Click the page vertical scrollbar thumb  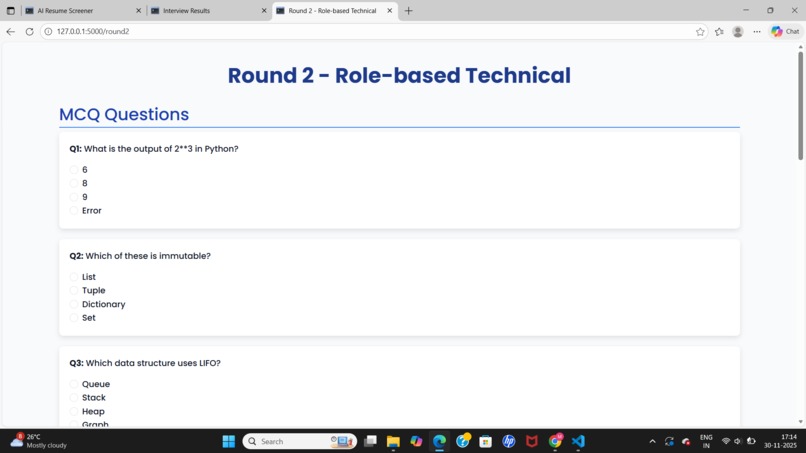[x=800, y=106]
